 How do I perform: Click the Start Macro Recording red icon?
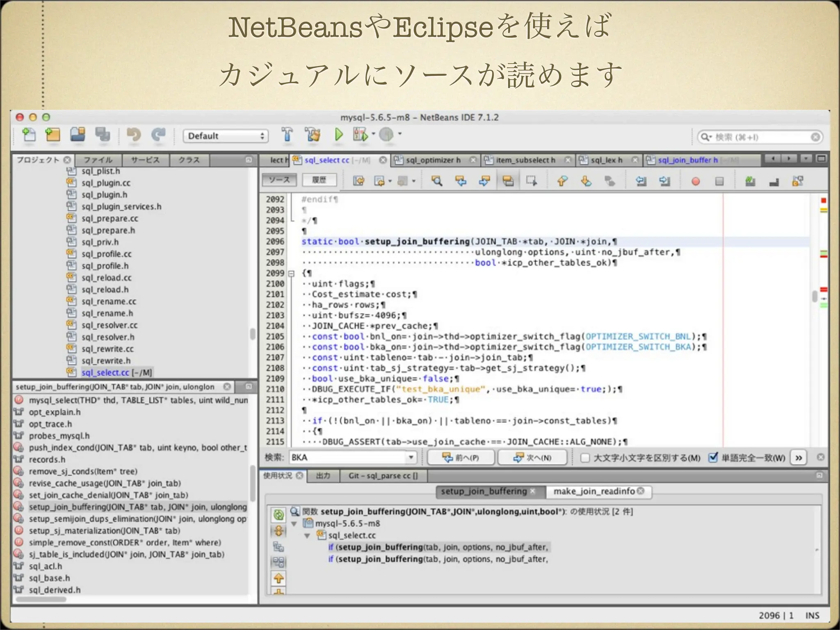[x=696, y=181]
